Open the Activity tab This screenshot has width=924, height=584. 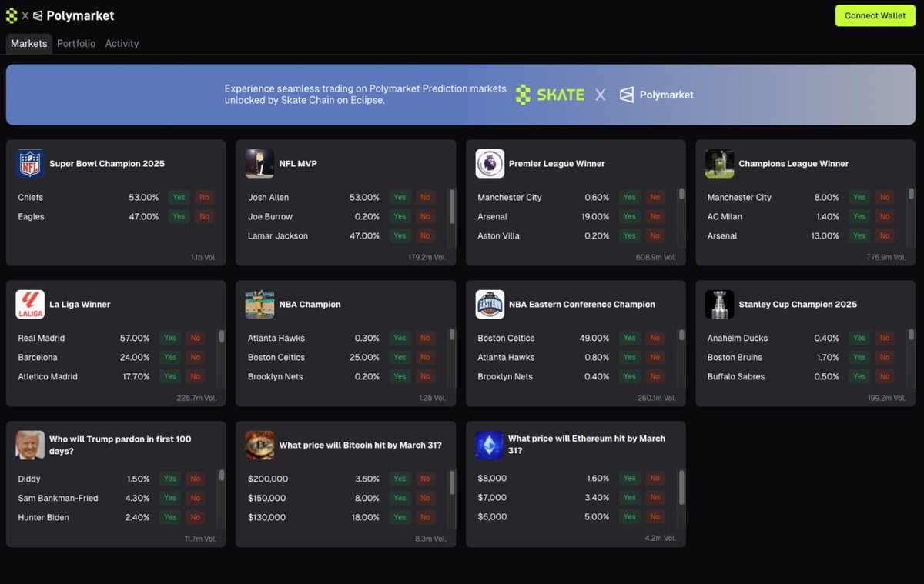click(122, 44)
